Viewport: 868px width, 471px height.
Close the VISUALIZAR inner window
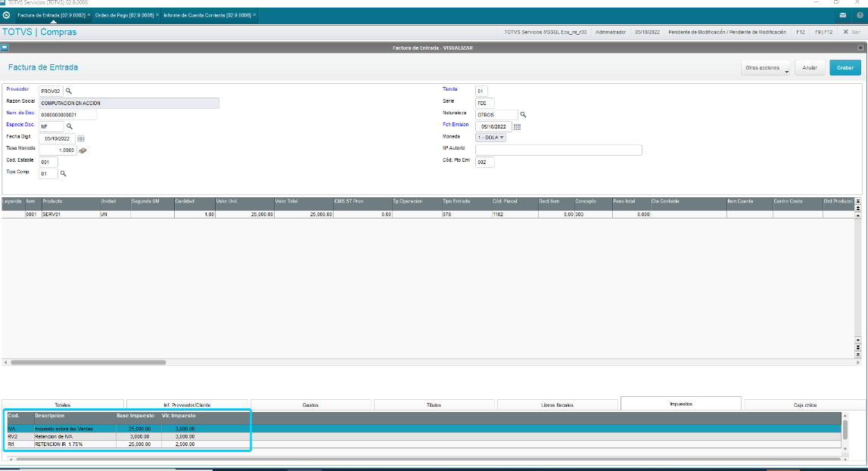coord(860,48)
